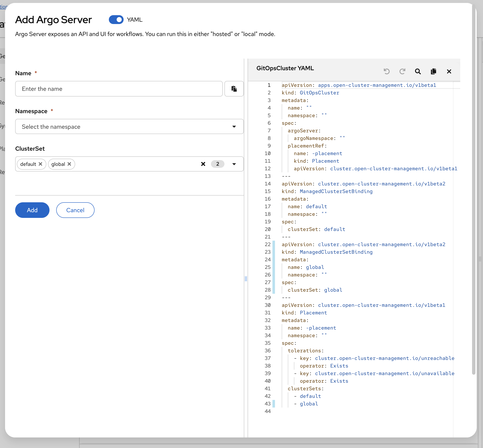This screenshot has height=448, width=483.
Task: Click the ClusterSet selection count badge
Action: (x=217, y=164)
